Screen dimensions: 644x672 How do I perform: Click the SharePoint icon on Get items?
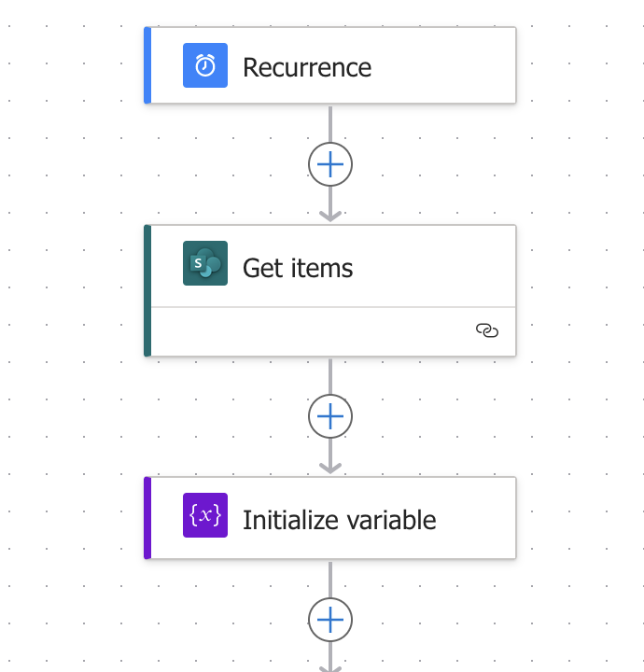click(205, 263)
